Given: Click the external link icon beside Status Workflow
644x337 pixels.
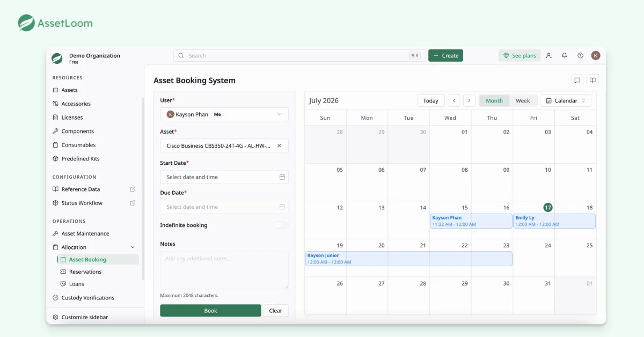Looking at the screenshot, I should coord(133,203).
